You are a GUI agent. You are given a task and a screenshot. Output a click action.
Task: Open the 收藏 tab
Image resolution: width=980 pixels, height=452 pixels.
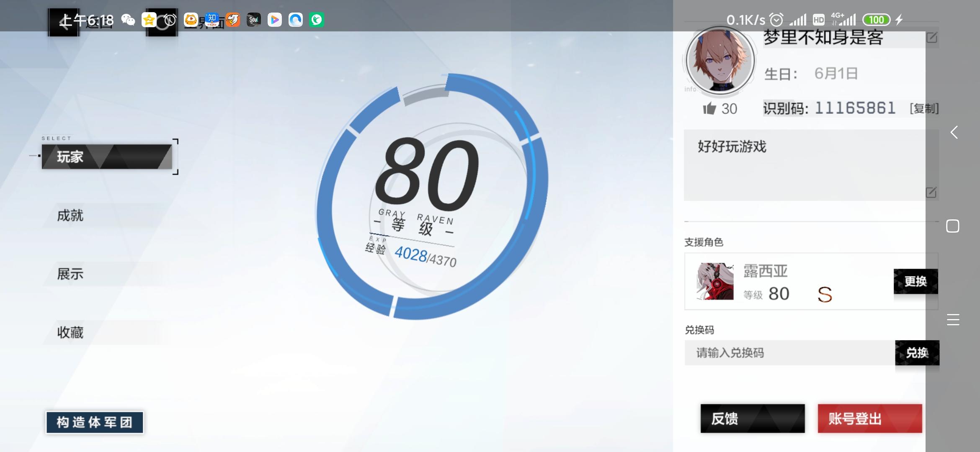70,333
